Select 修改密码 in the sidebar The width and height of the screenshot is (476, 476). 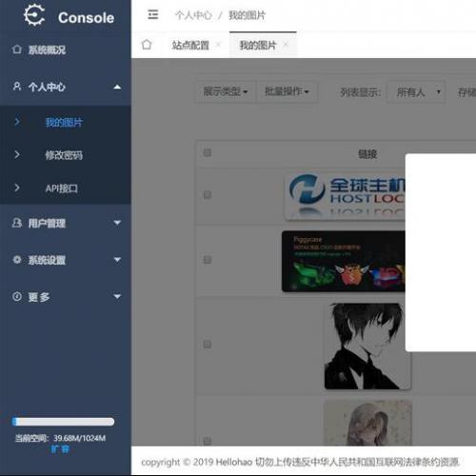click(x=64, y=155)
